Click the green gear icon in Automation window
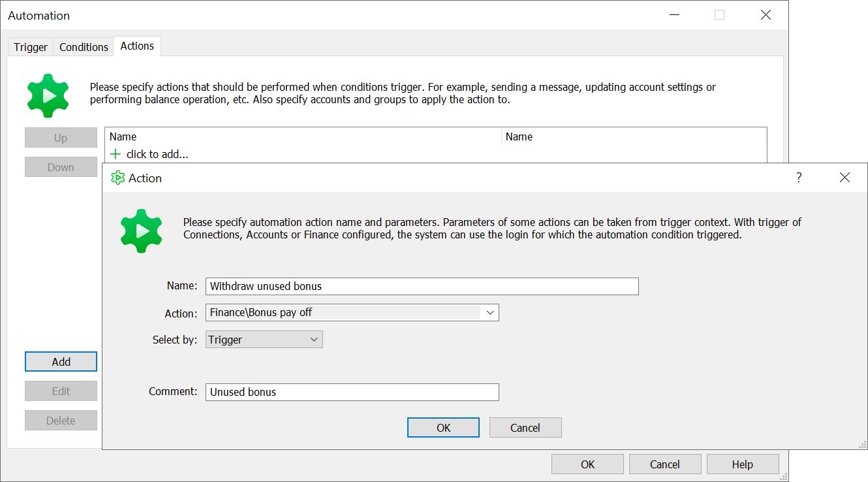Screen dimensions: 868x482 48,96
